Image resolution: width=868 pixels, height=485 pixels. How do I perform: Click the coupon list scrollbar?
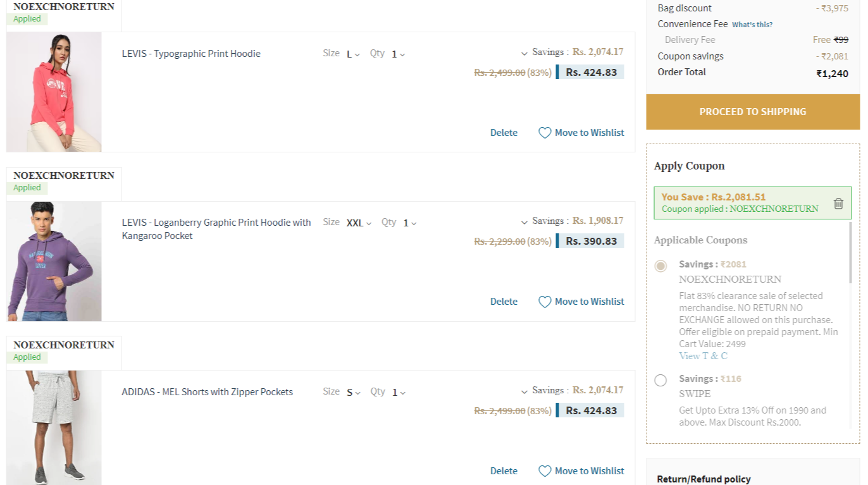pyautogui.click(x=850, y=253)
